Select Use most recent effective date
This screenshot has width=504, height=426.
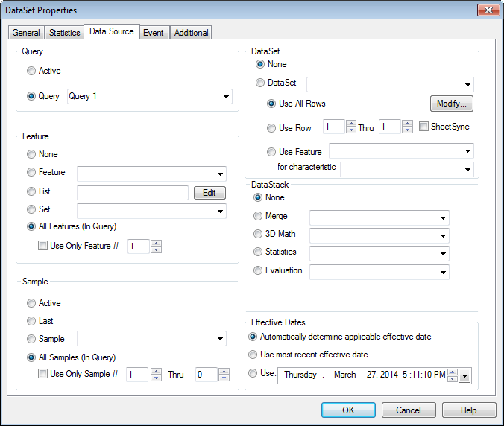(x=253, y=355)
